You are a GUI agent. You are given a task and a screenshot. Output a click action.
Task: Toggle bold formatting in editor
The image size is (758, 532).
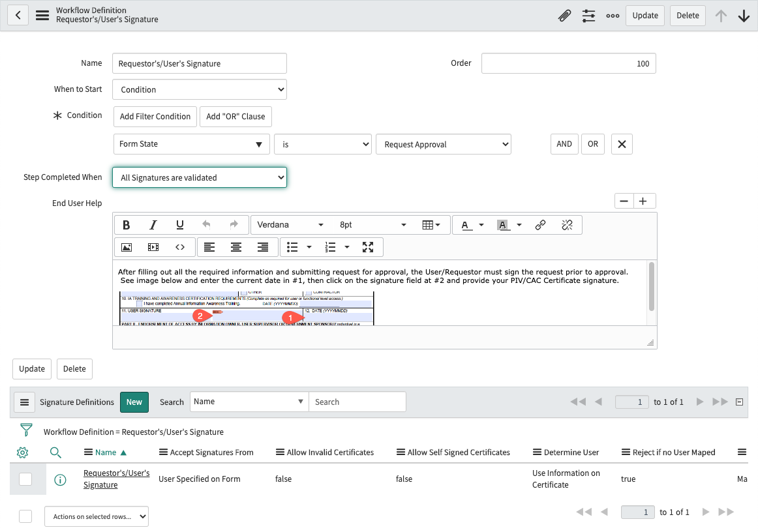point(126,225)
